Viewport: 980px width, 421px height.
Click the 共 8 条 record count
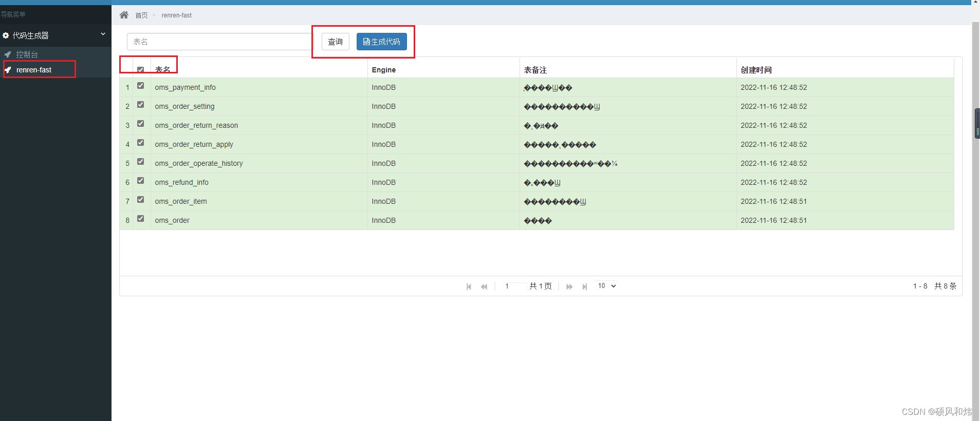tap(945, 286)
